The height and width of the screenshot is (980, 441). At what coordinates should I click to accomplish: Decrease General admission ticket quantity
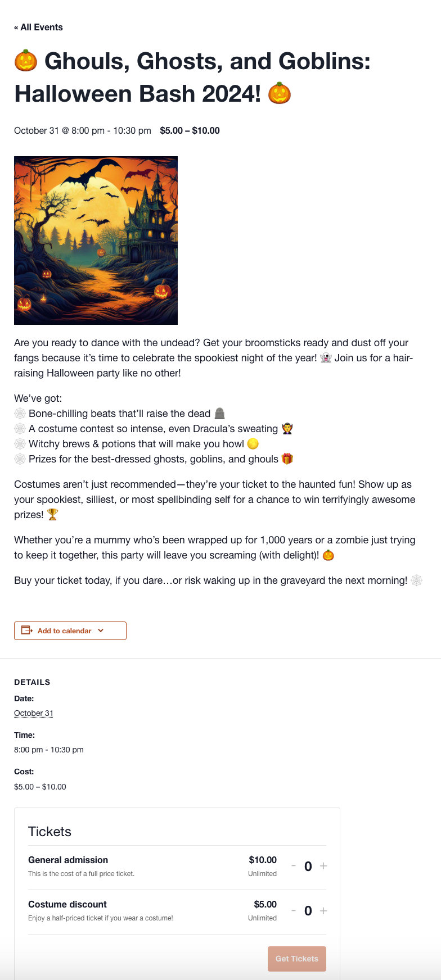[293, 866]
